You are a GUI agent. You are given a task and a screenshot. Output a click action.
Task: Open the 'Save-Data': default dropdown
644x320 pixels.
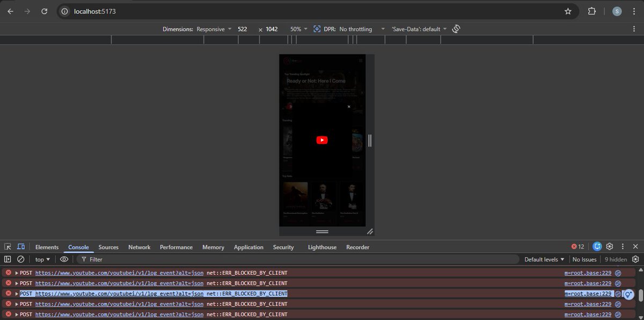(419, 29)
